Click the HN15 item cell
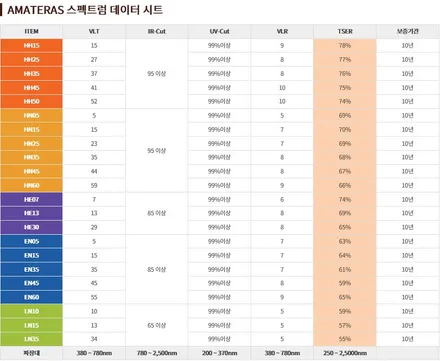This screenshot has height=361, width=440. tap(31, 130)
